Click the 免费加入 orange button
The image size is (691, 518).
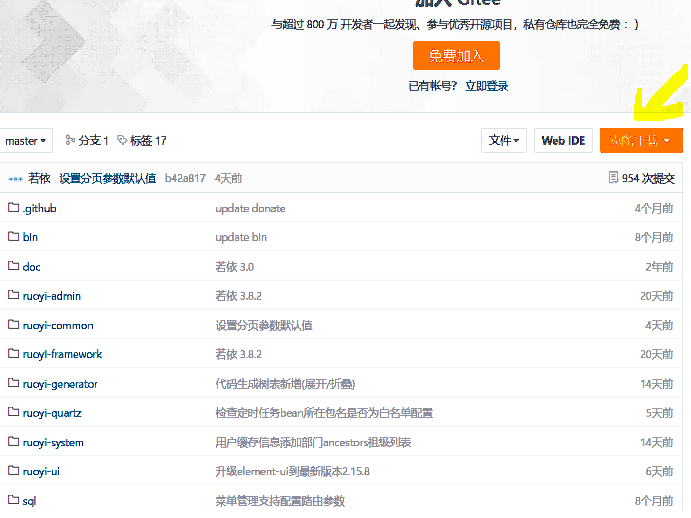[x=456, y=56]
